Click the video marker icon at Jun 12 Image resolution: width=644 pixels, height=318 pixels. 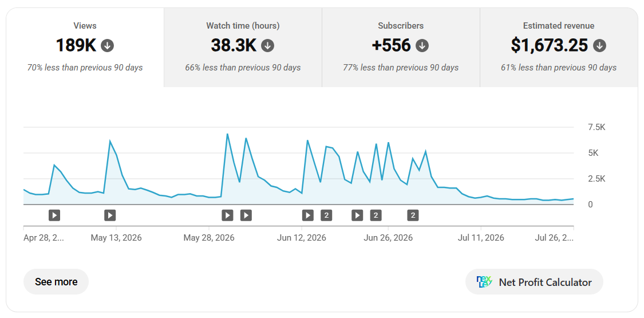307,215
